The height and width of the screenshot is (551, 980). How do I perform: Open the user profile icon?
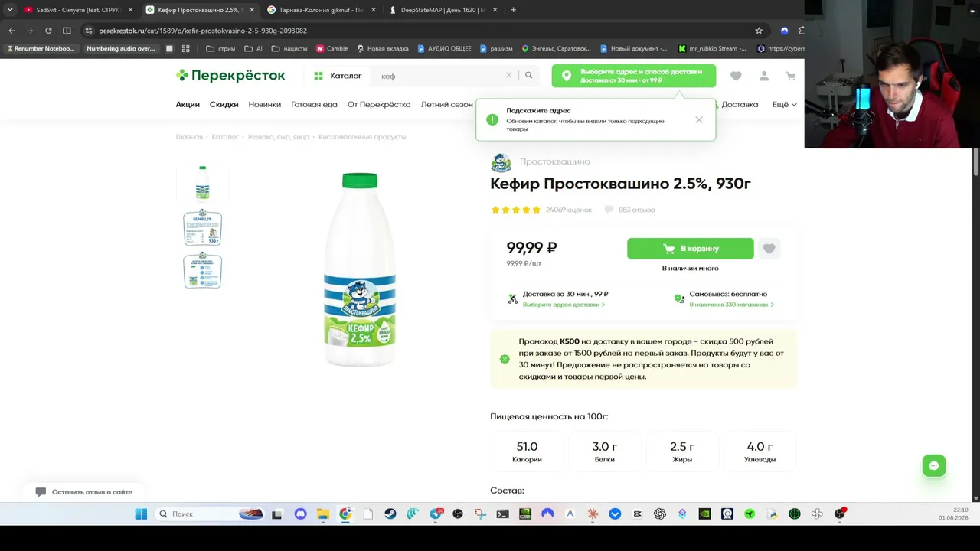[x=763, y=76]
